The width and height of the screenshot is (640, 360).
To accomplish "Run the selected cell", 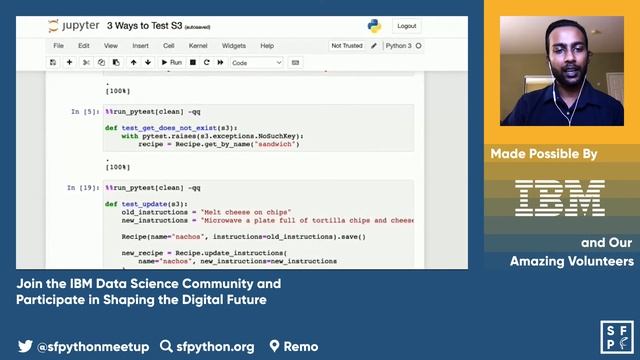I will (171, 62).
